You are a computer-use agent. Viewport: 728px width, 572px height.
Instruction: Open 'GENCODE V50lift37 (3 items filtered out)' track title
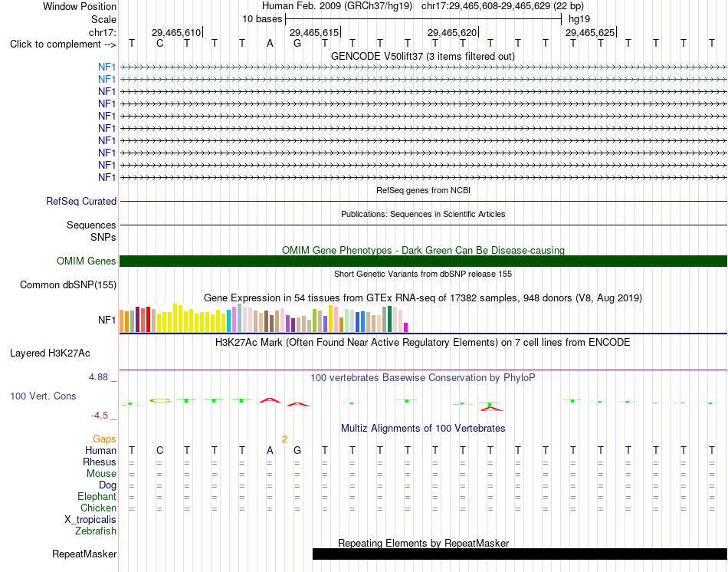(423, 56)
